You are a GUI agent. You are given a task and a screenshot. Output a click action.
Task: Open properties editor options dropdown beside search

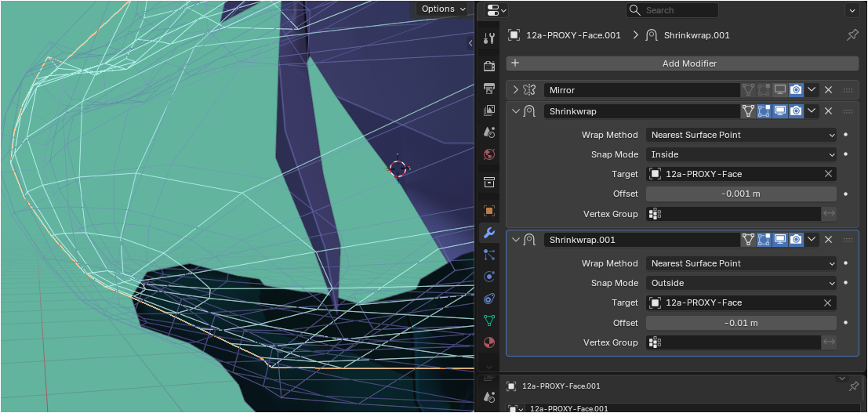click(851, 10)
